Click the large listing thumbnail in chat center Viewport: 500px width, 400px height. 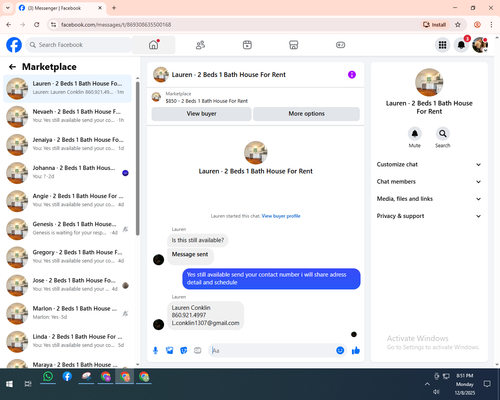coord(256,152)
